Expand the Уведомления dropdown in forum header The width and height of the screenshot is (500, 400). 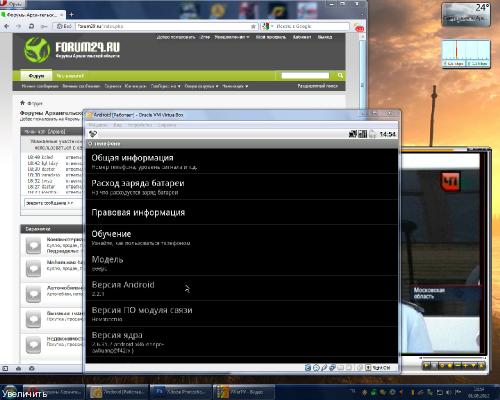pos(232,37)
